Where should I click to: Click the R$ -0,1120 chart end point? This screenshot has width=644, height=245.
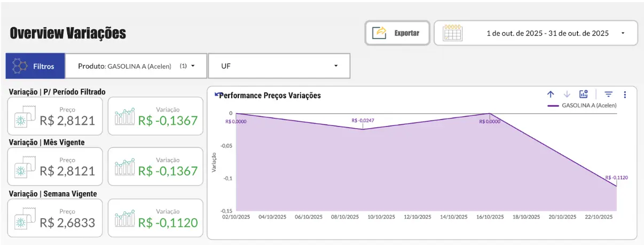[616, 185]
